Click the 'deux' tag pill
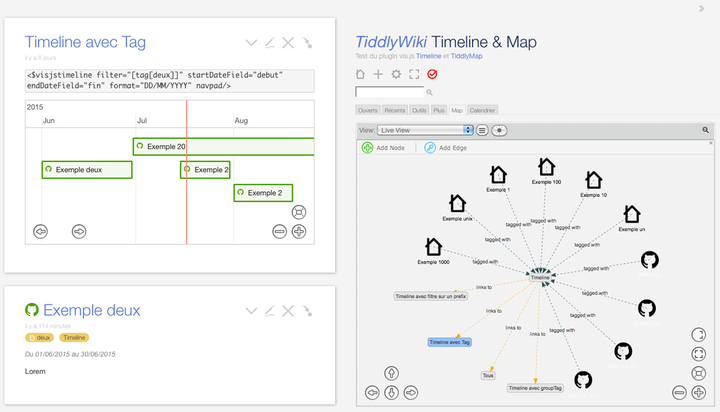720x412 pixels. pyautogui.click(x=39, y=338)
